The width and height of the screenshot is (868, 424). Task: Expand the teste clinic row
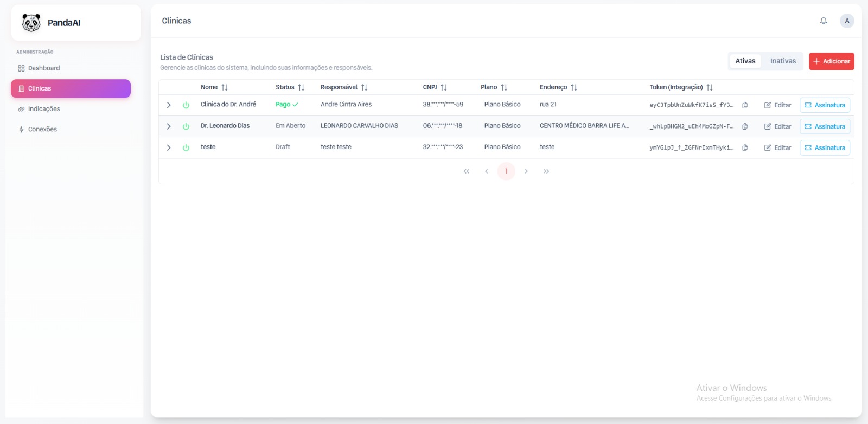[169, 147]
